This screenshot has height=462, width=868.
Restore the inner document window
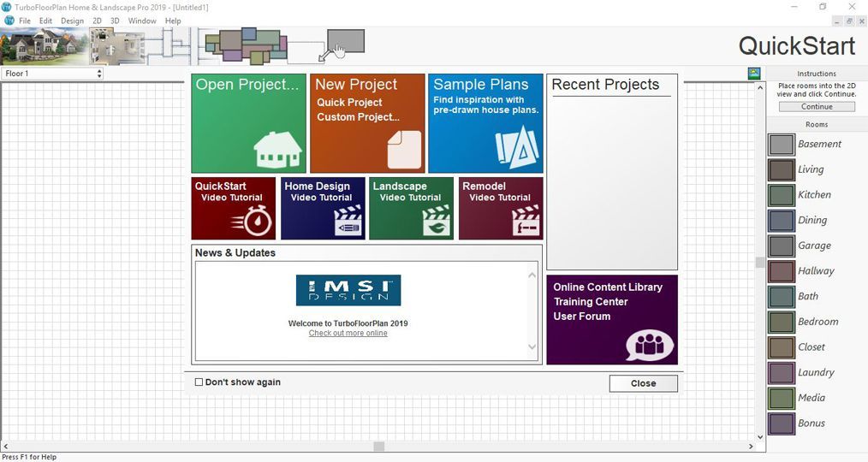pyautogui.click(x=849, y=21)
